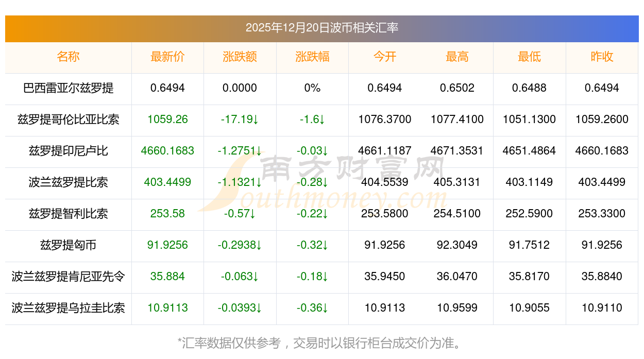Click the 最高 column header

tap(457, 57)
